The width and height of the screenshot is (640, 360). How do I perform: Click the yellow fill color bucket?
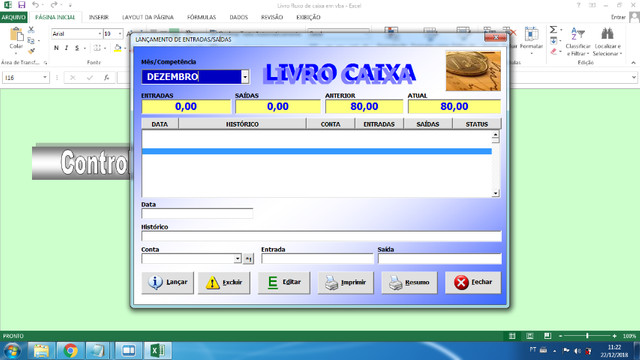pos(118,48)
